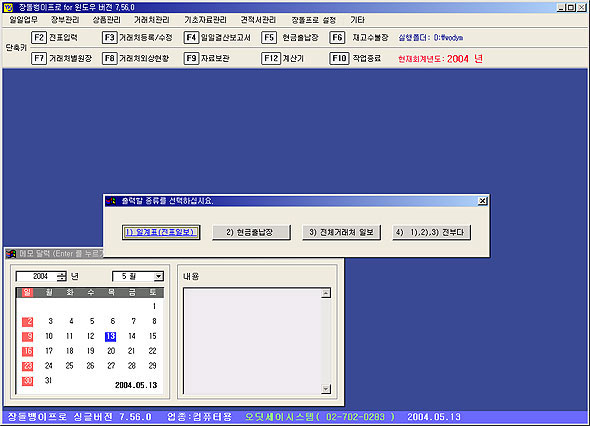The width and height of the screenshot is (590, 426).
Task: Open the F5 현금출납장 shortcut
Action: coord(269,38)
